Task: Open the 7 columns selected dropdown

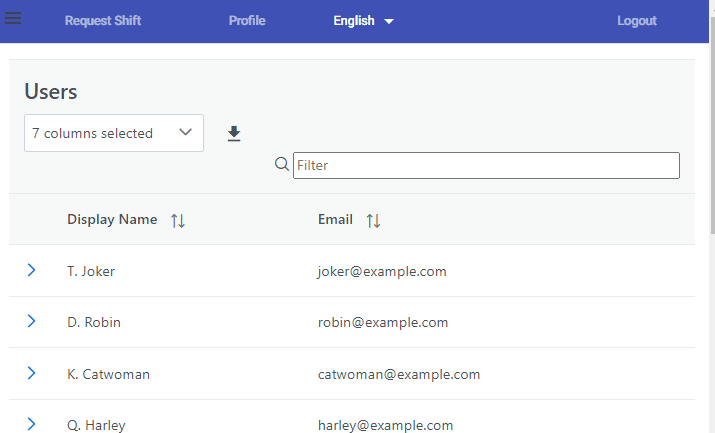Action: point(113,133)
